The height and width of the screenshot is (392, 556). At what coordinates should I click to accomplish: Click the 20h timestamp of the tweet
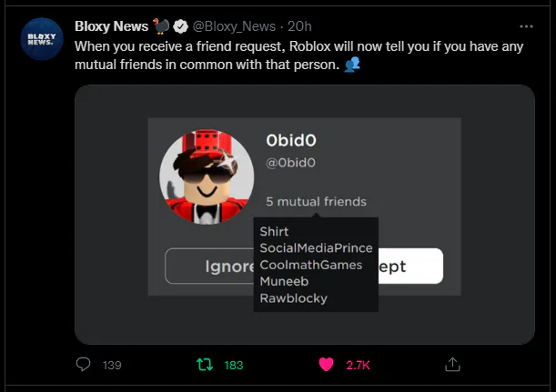click(298, 26)
